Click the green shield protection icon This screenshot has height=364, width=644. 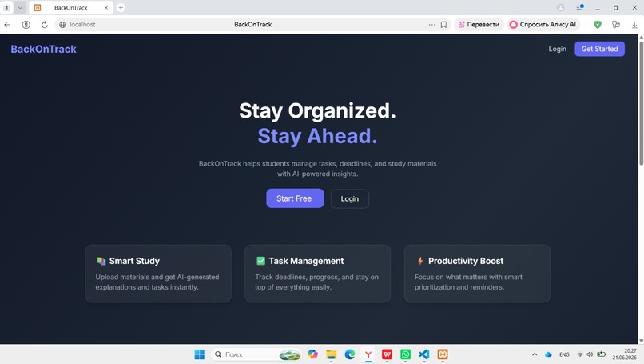pyautogui.click(x=598, y=25)
